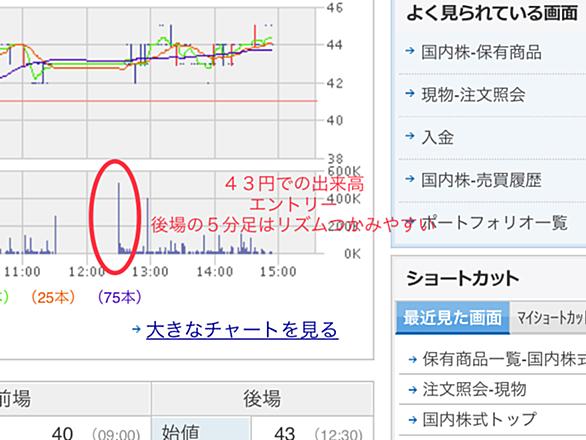
Task: Click arrow icon next to 現物-注文照会
Action: coord(410,93)
